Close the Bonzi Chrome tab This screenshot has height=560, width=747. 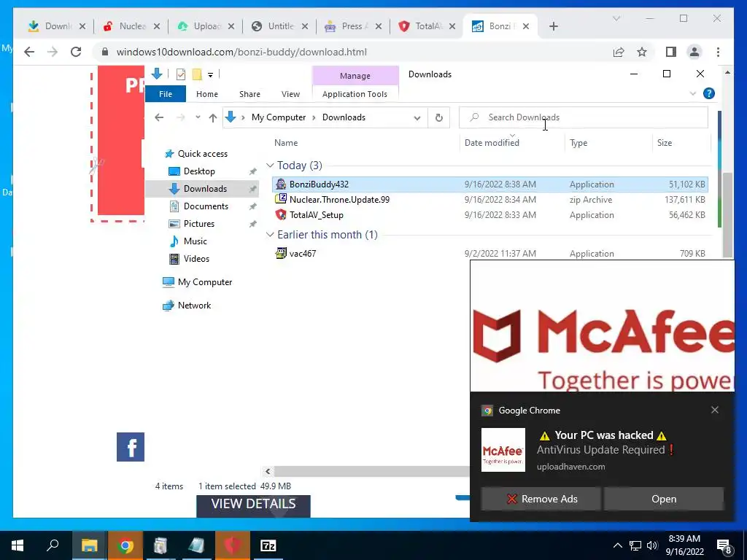click(526, 26)
